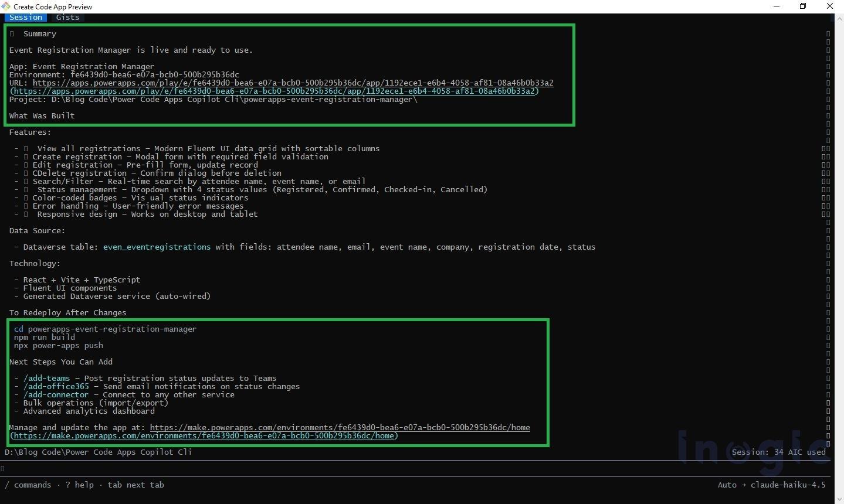
Task: Click the 'Data Source:' heading
Action: [x=37, y=230]
